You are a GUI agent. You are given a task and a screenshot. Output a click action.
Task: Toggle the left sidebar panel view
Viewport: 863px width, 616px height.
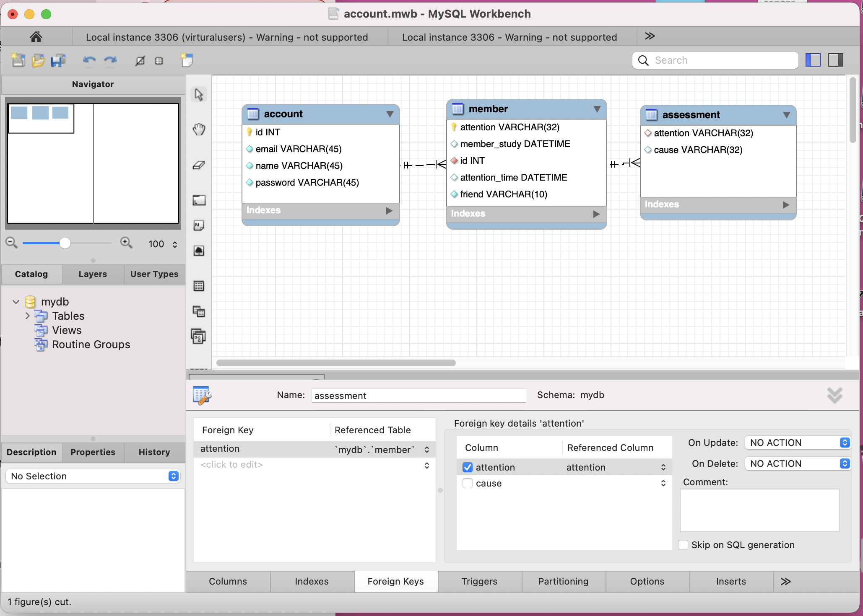[x=813, y=60]
